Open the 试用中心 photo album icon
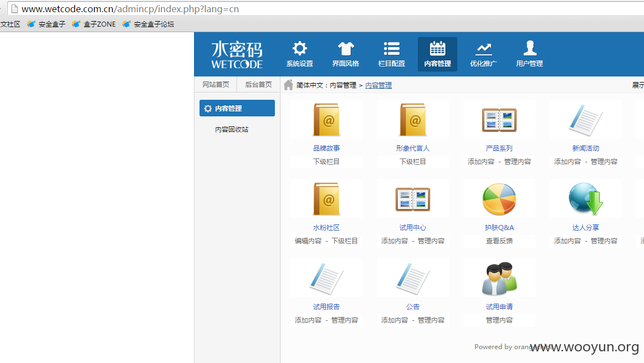The height and width of the screenshot is (363, 644). tap(413, 199)
